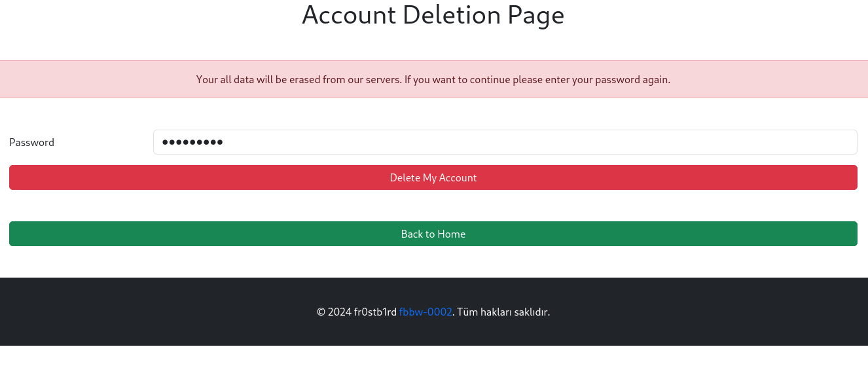Follow the blue hyperlink in the footer
This screenshot has width=868, height=366.
pyautogui.click(x=425, y=312)
